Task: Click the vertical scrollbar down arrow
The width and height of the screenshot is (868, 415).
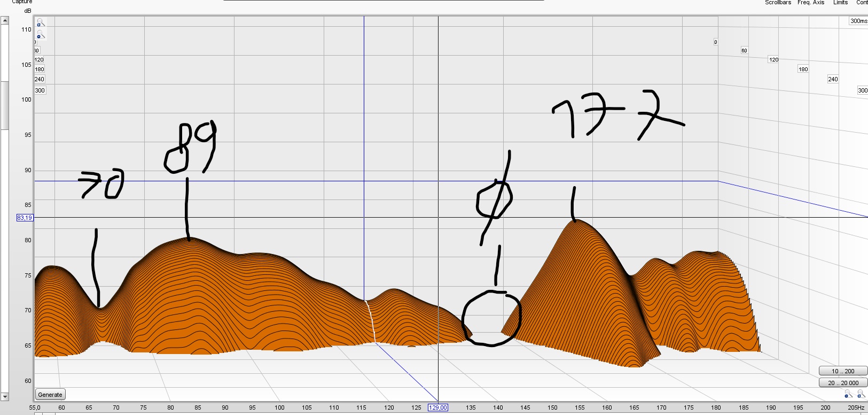Action: [x=5, y=396]
